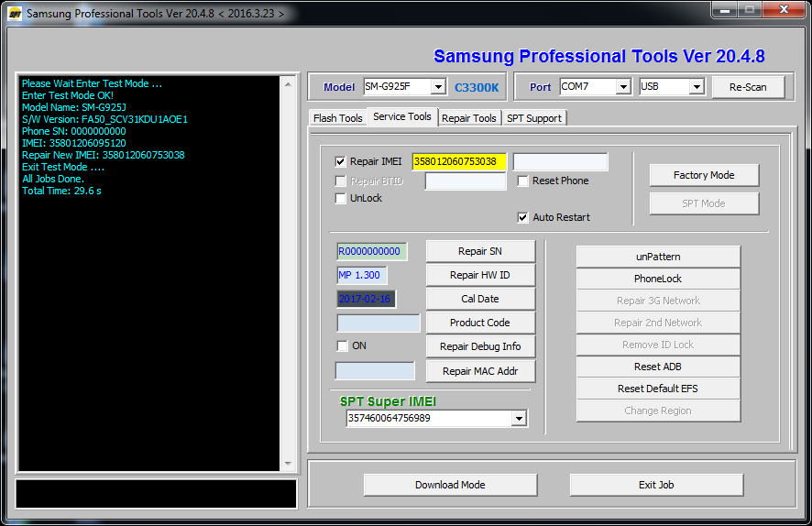Switch to the Flash Tools tab
The image size is (812, 526).
coord(337,118)
